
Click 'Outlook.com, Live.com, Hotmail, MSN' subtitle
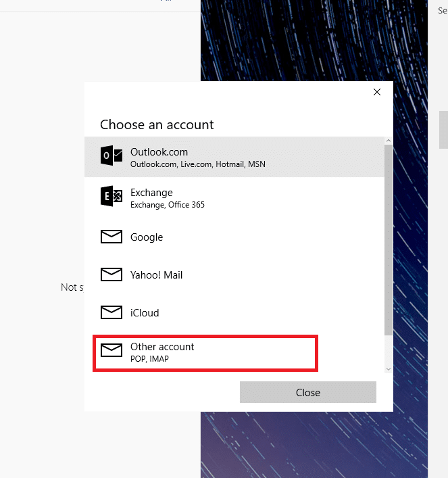click(198, 164)
